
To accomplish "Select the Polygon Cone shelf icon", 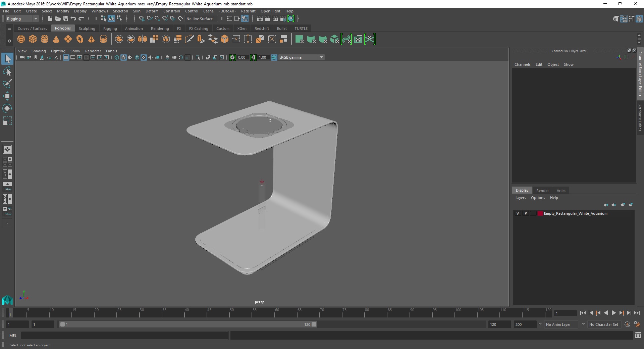I will pos(56,39).
